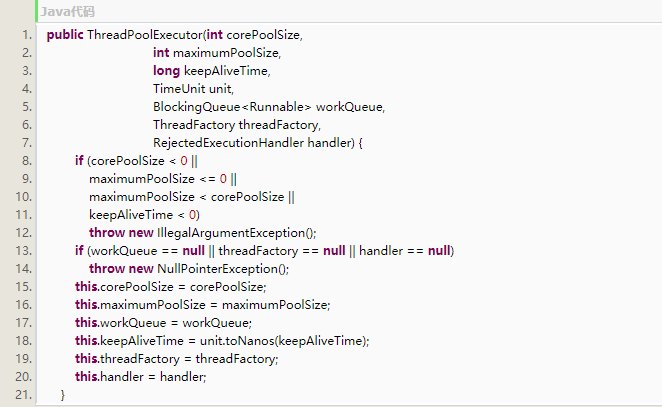This screenshot has height=407, width=662.
Task: Click line number 21 in gutter
Action: coord(24,395)
